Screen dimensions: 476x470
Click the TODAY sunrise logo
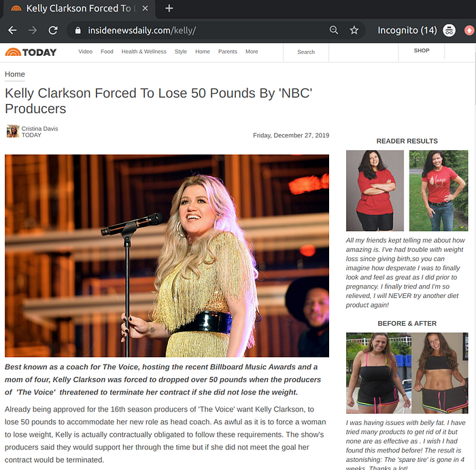31,52
